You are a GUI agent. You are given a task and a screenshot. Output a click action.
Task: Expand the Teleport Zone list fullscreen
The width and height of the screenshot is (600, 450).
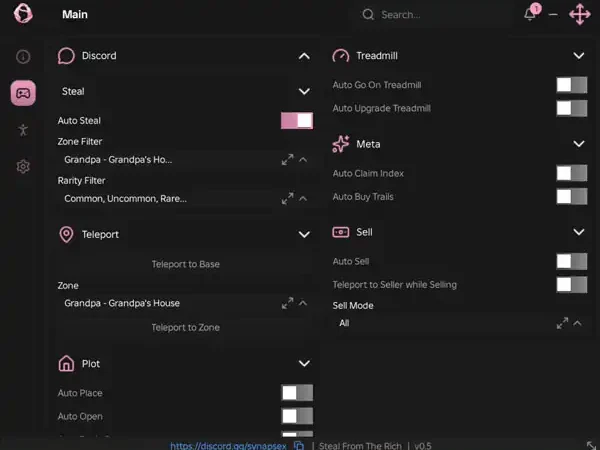[288, 303]
